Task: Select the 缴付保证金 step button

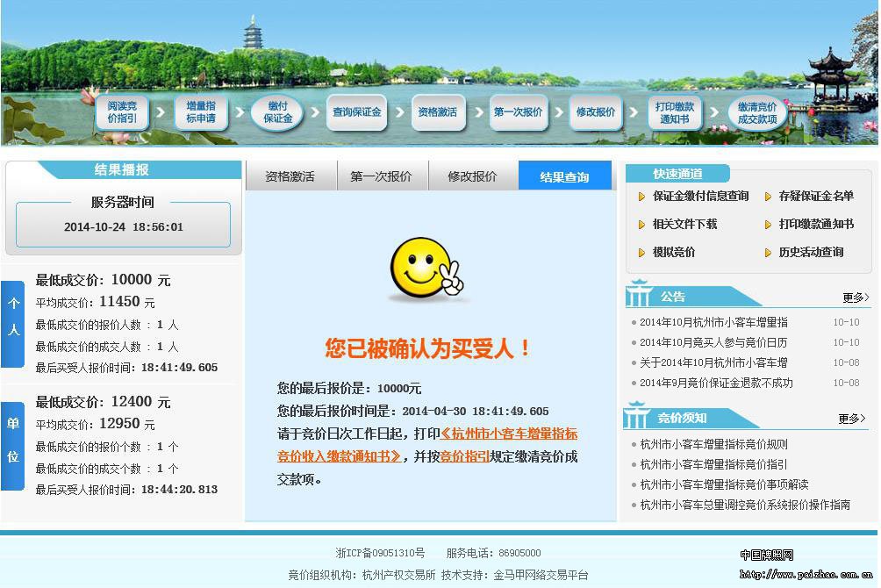Action: 277,112
